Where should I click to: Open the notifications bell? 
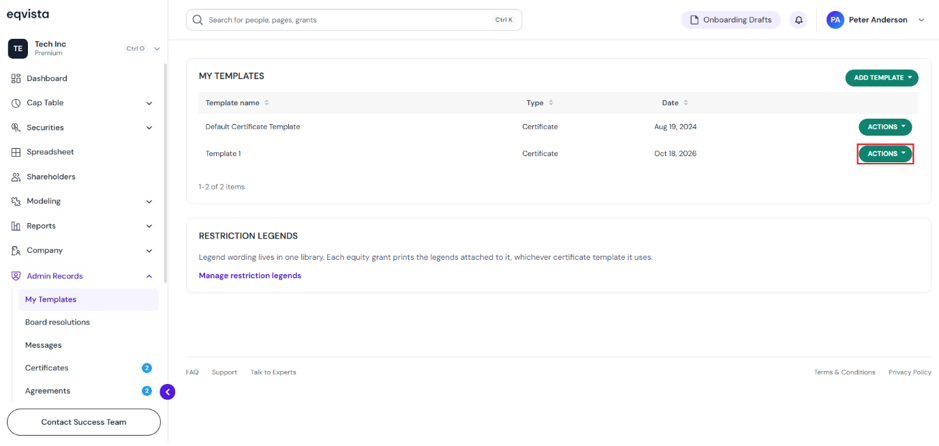tap(798, 20)
